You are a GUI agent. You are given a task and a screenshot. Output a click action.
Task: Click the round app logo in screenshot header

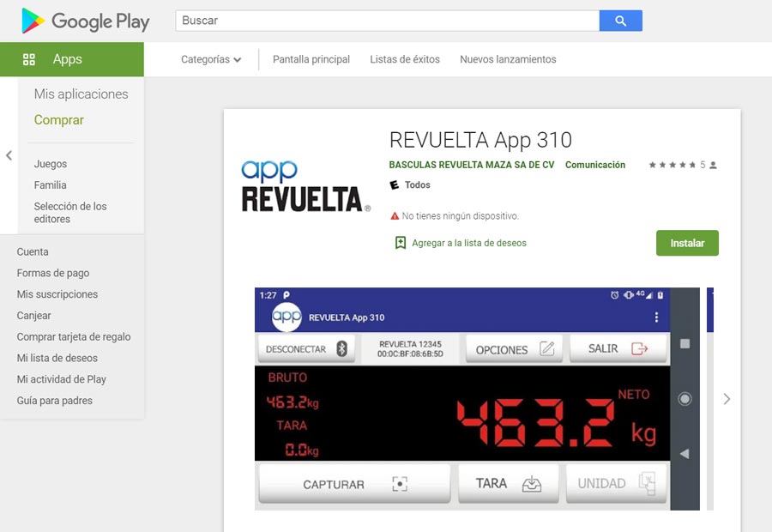[x=286, y=317]
